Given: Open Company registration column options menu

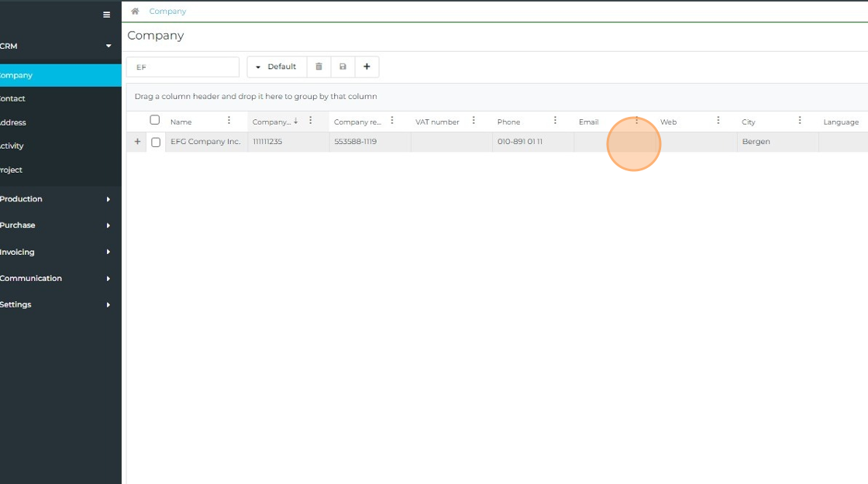Looking at the screenshot, I should click(x=392, y=121).
